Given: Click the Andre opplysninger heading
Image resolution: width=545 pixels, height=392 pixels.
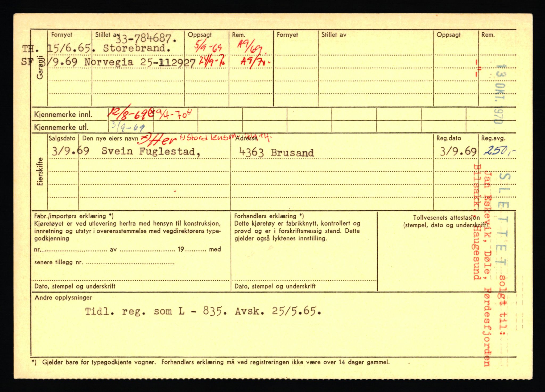Looking at the screenshot, I should point(63,298).
